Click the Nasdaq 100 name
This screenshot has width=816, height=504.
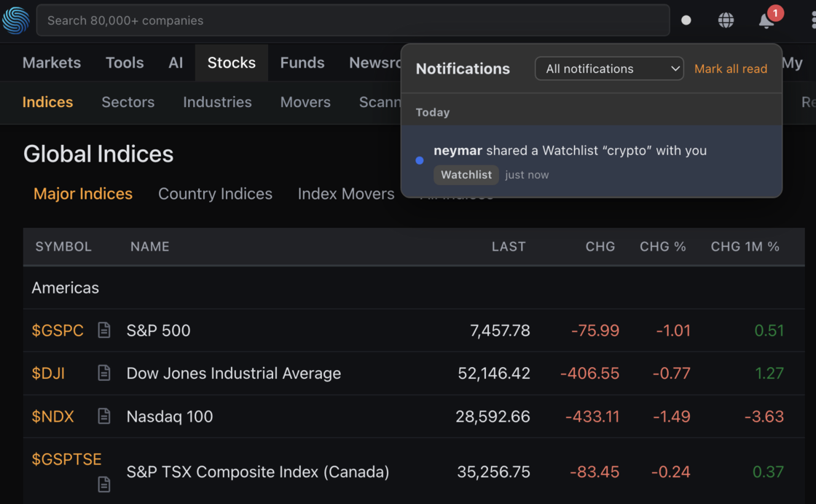170,416
